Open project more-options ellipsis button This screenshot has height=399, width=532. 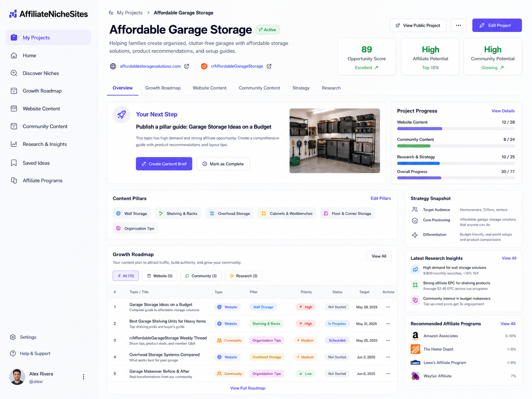coord(459,25)
